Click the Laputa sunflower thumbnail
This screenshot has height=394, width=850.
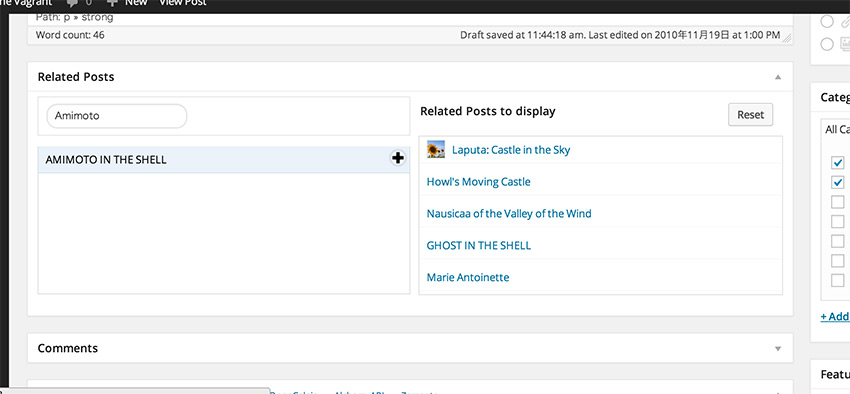[x=435, y=149]
